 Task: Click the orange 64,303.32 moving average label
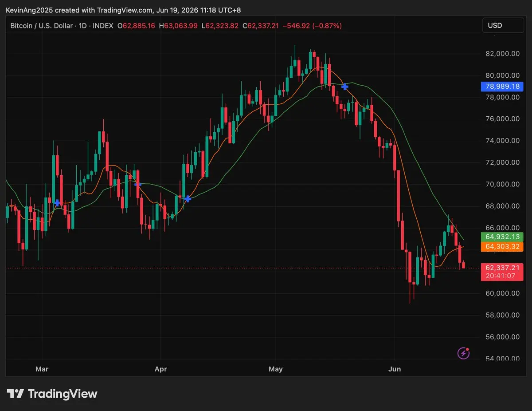(502, 246)
